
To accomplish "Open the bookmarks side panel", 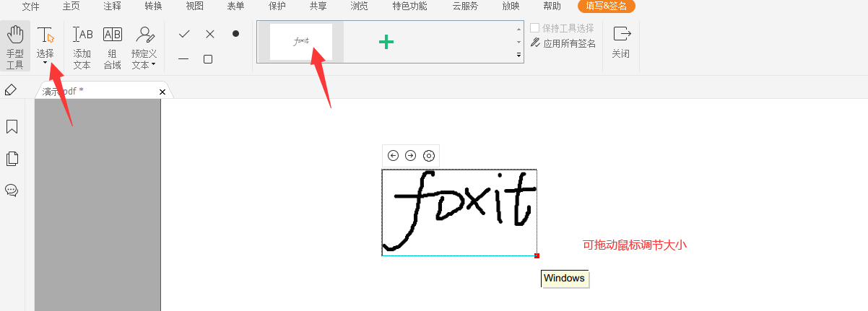I will point(12,127).
